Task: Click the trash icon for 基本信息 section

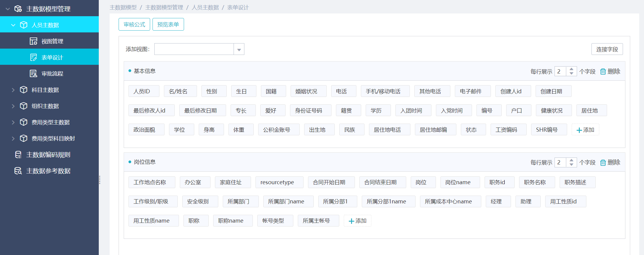Action: (603, 71)
